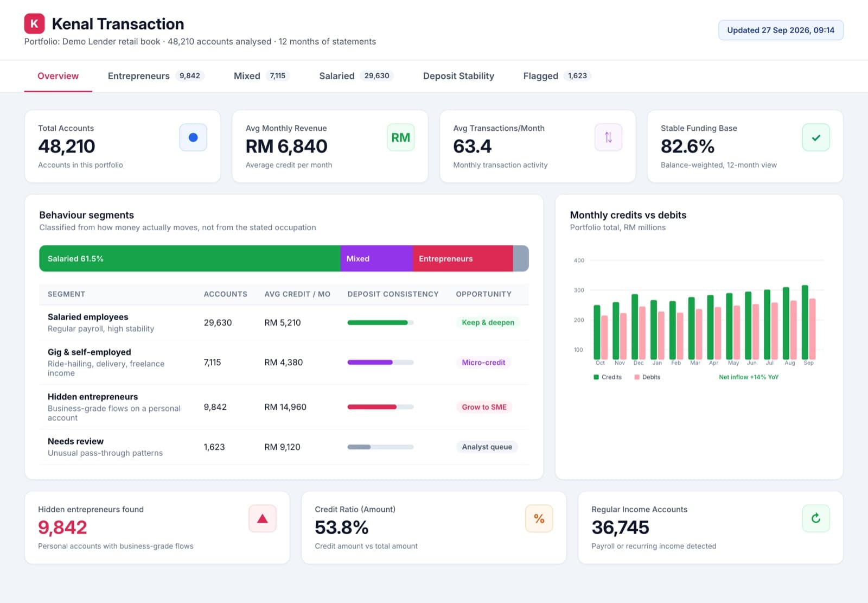Click the red triangle hidden entrepreneurs icon
Image resolution: width=868 pixels, height=603 pixels.
point(263,518)
